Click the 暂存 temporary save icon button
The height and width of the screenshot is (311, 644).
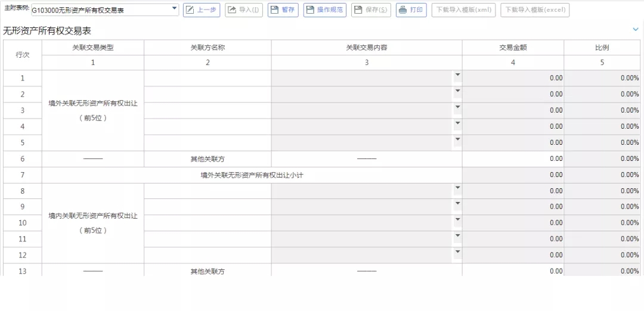(x=283, y=10)
